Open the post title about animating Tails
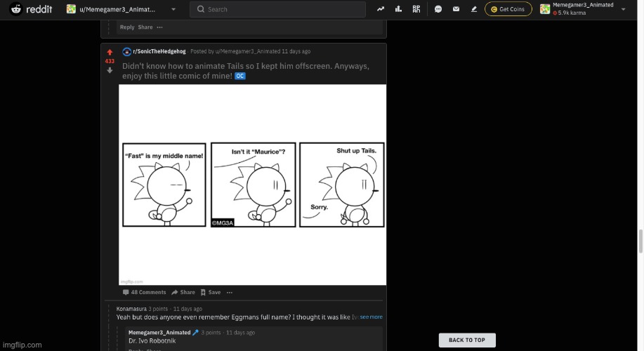644x351 pixels. tap(246, 71)
